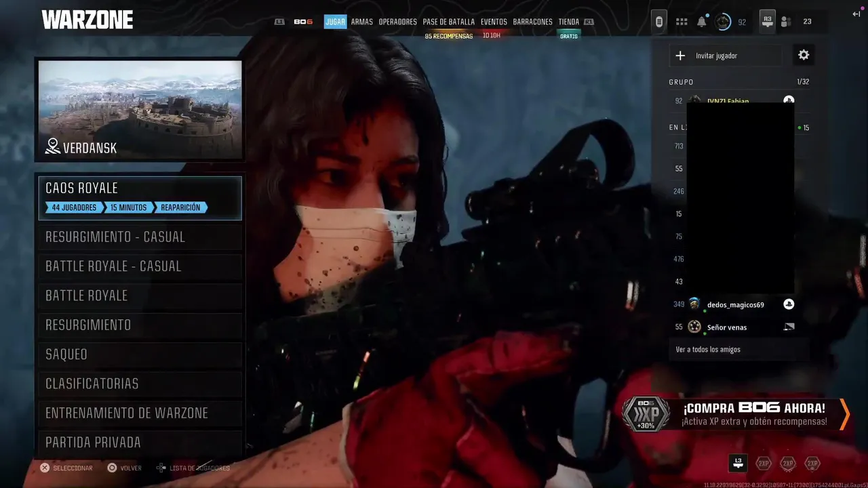Click the L3 tokens icon

738,463
